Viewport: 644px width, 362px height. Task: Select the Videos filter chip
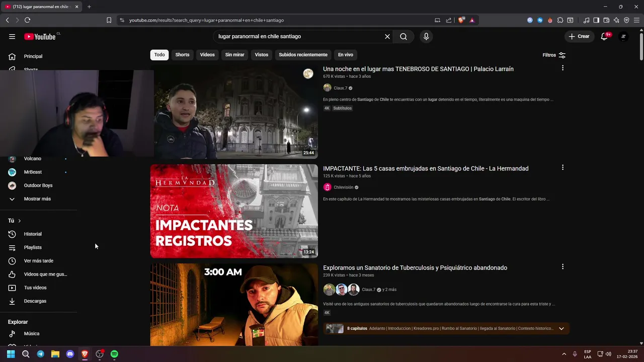coord(207,55)
